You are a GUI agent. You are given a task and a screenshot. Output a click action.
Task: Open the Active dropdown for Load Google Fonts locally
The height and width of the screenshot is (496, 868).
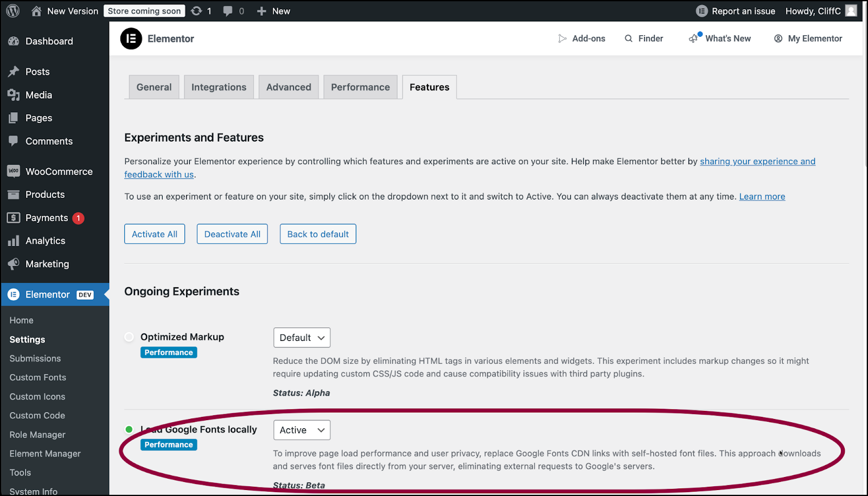click(x=302, y=430)
